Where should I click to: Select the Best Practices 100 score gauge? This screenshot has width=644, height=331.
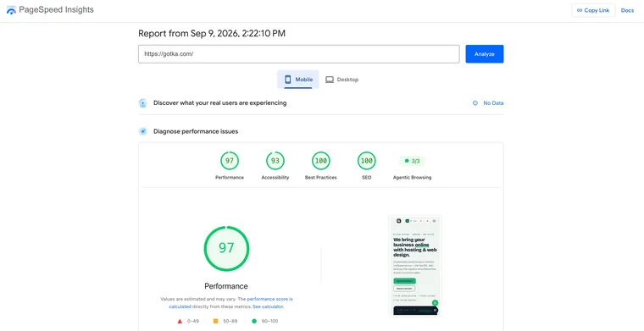321,160
